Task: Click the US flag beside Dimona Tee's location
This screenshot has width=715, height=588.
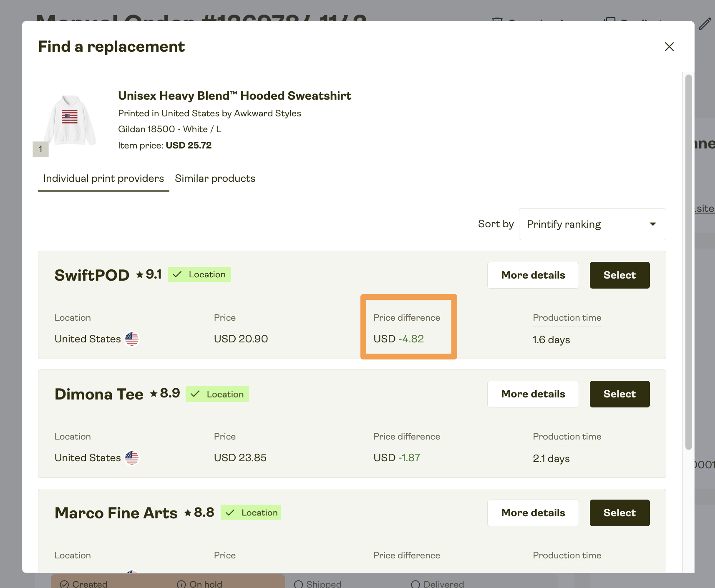Action: click(x=132, y=458)
